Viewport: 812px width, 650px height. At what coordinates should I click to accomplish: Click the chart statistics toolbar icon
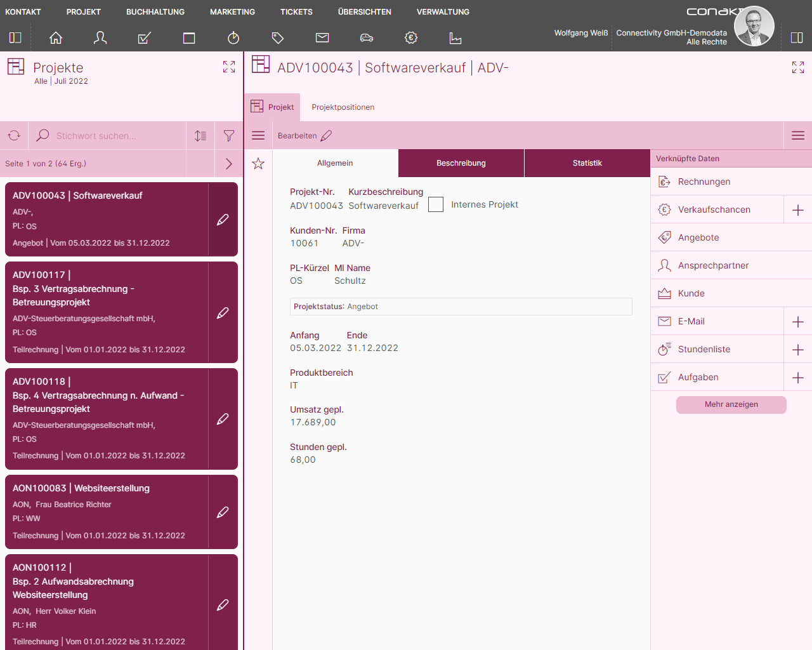tap(455, 38)
